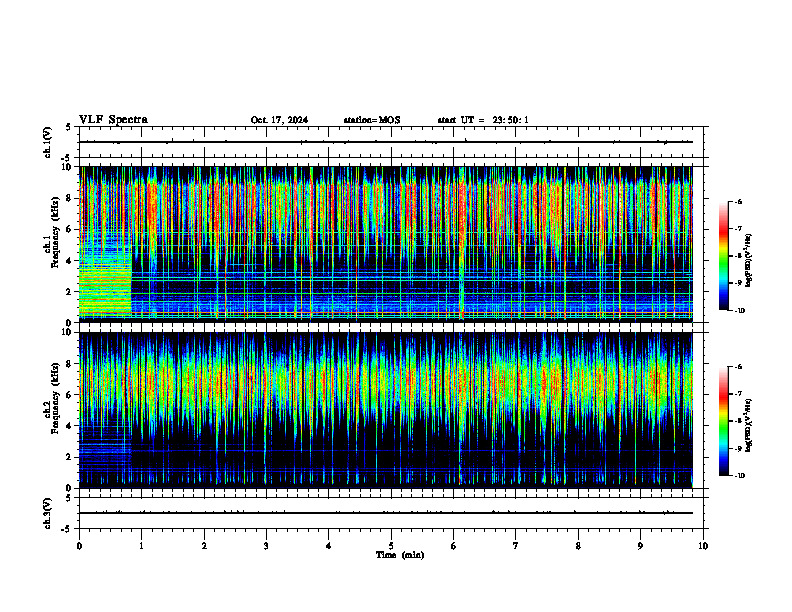Click time-axis tick label '2'
Screen dimensions: 792x612
tap(204, 546)
